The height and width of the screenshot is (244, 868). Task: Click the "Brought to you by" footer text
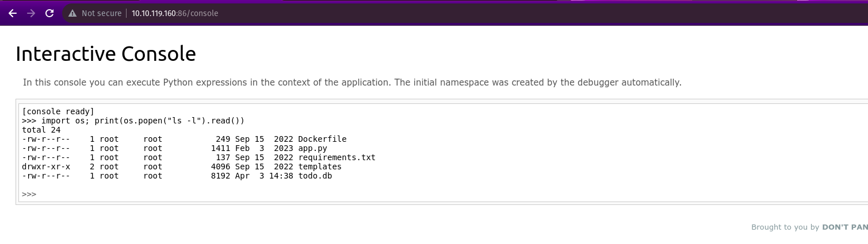[x=785, y=227]
